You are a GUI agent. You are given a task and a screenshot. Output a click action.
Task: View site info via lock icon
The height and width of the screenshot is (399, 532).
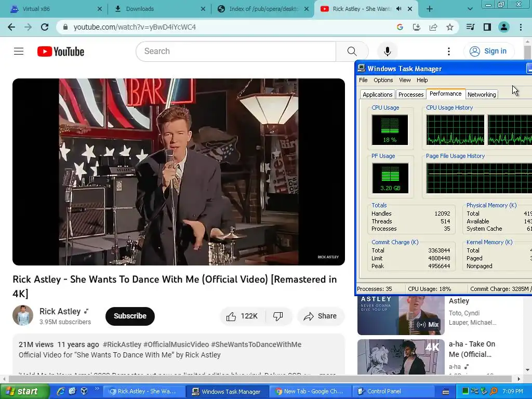tap(65, 27)
